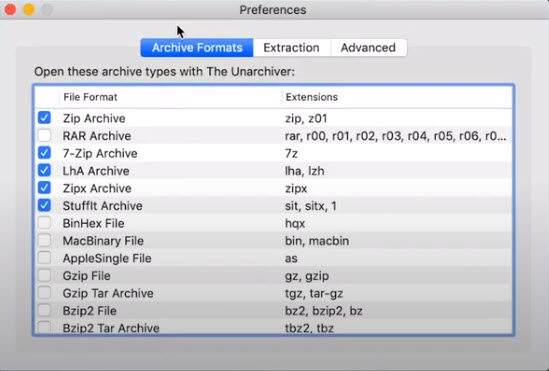Click the 'bz2, bzip2, bz' extensions cell
549x371 pixels.
[x=324, y=311]
